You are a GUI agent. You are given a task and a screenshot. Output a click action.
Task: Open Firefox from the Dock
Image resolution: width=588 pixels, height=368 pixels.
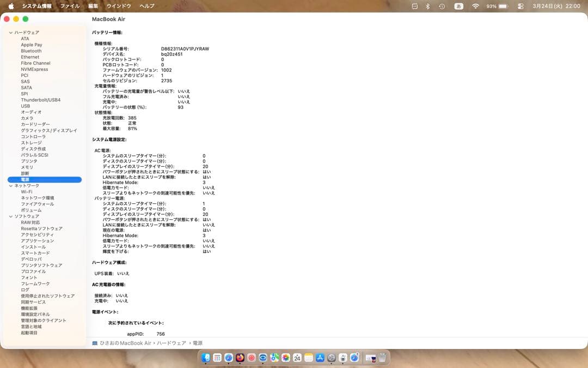pos(240,358)
